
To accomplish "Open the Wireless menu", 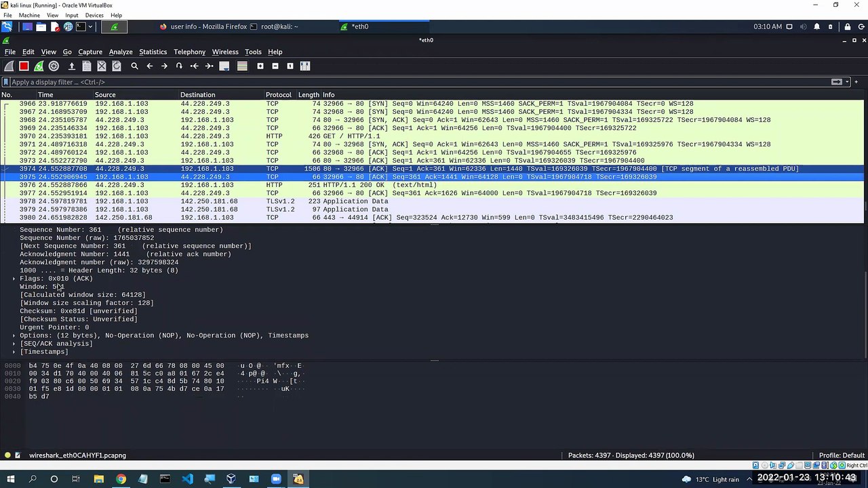I will tap(224, 52).
